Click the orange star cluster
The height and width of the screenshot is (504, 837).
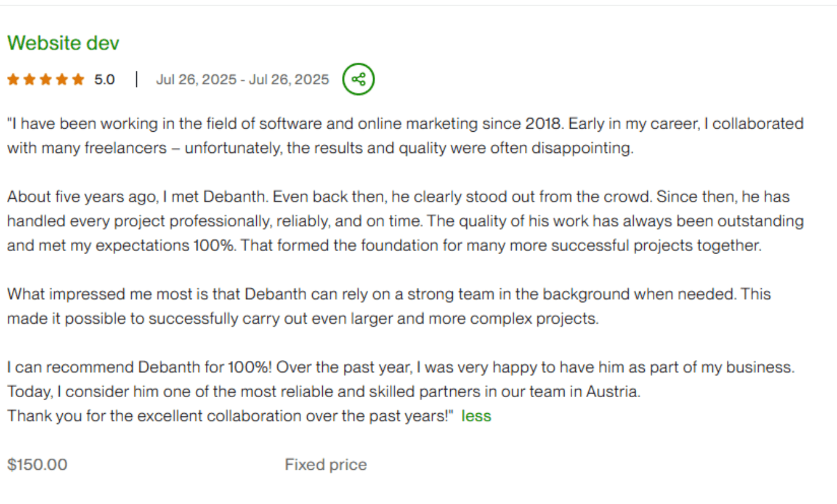click(45, 79)
